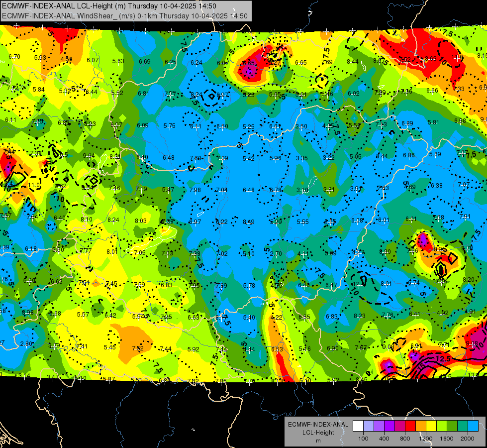Click the wind shear value '6.38'

click(x=436, y=186)
